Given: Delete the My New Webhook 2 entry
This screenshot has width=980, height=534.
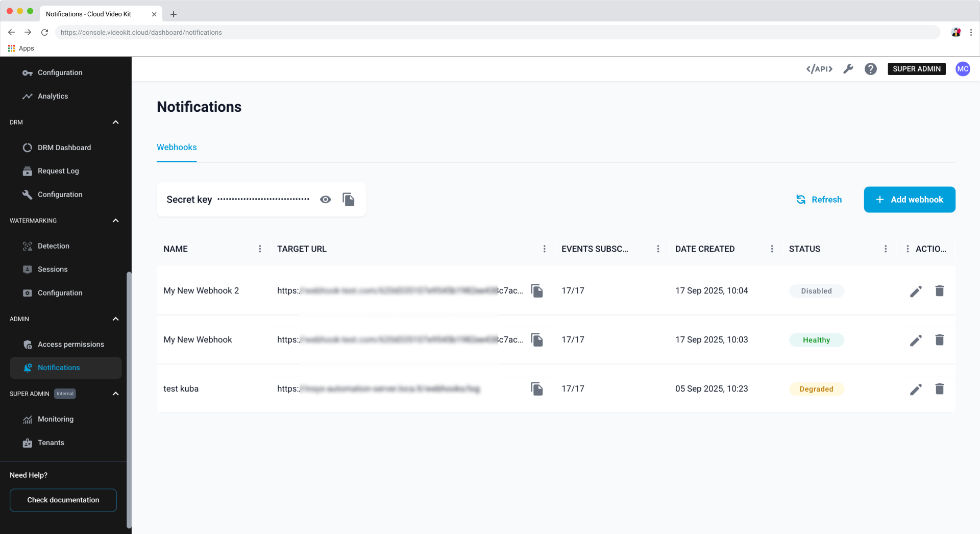Looking at the screenshot, I should pos(940,290).
